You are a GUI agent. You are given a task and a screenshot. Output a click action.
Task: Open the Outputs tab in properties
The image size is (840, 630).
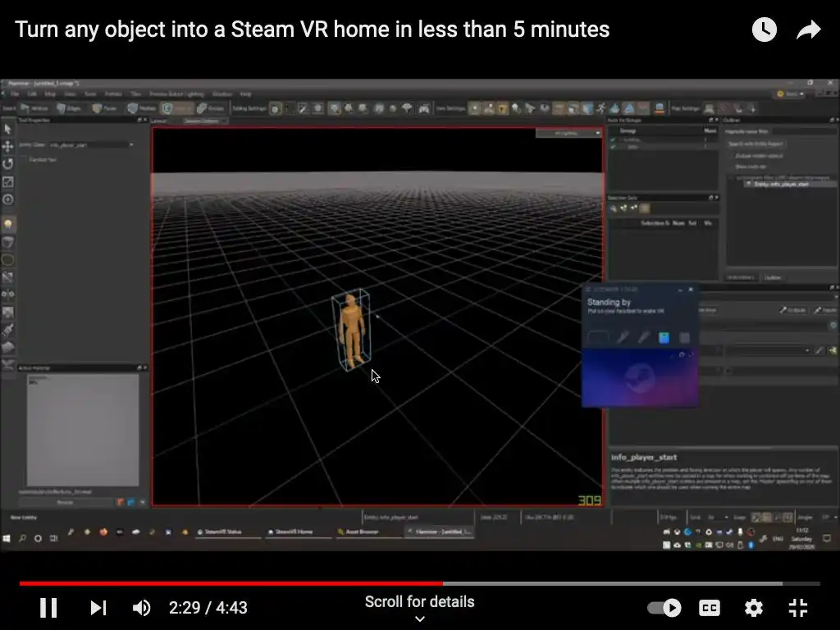793,310
